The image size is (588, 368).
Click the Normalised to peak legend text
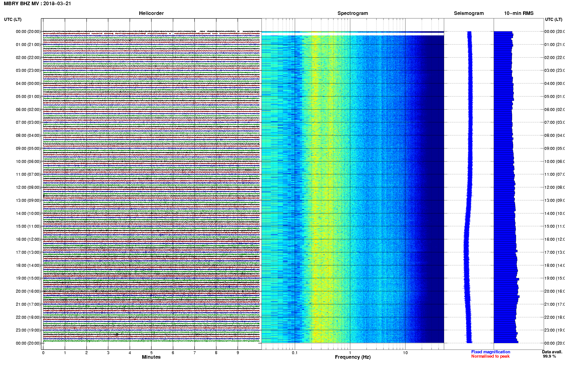click(490, 356)
